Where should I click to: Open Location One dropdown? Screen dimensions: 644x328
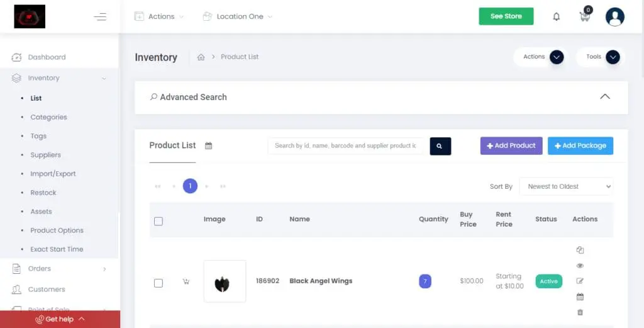[237, 16]
